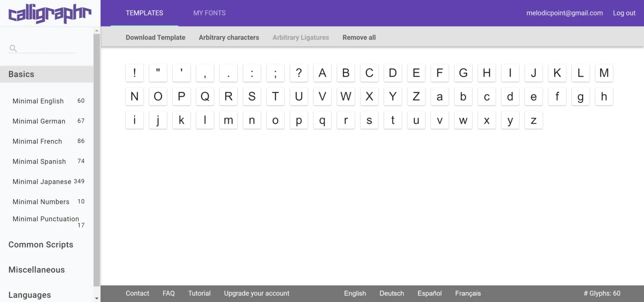Select the uppercase A glyph cell
This screenshot has width=644, height=302.
click(322, 73)
